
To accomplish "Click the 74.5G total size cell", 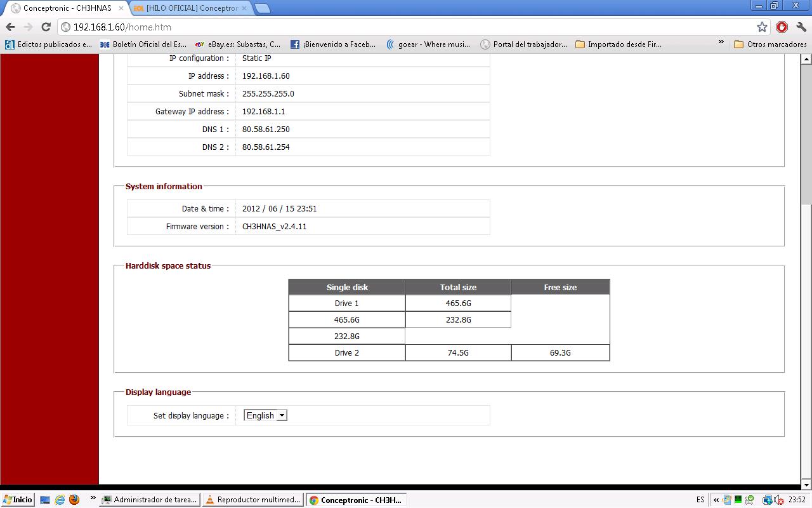I will point(458,352).
